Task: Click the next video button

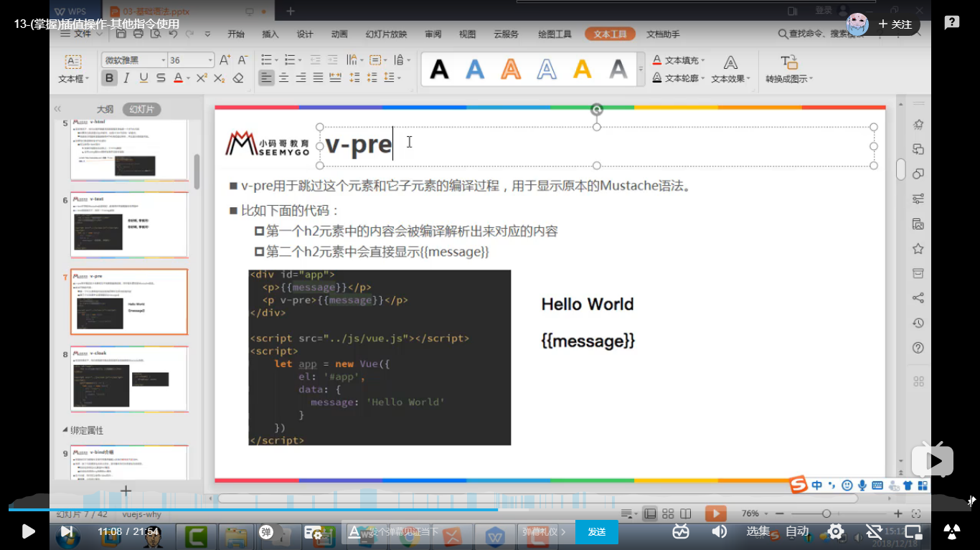Action: (66, 531)
